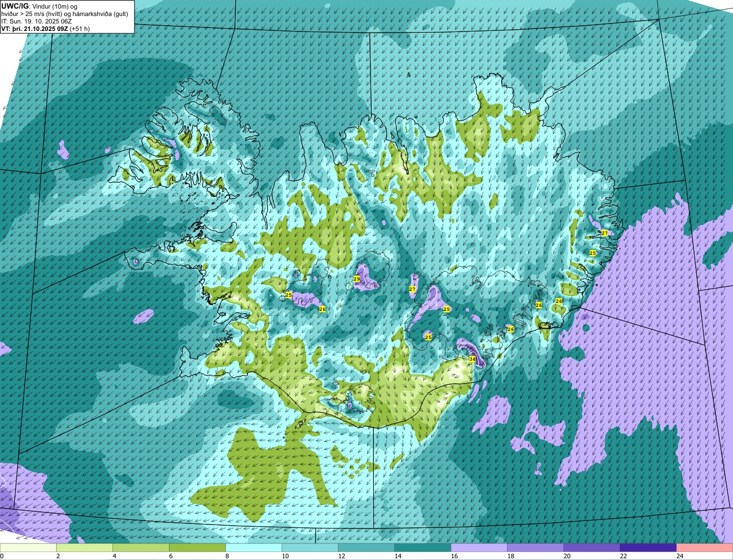Click the legend tick label 2
Image resolution: width=733 pixels, height=560 pixels.
coord(58,555)
